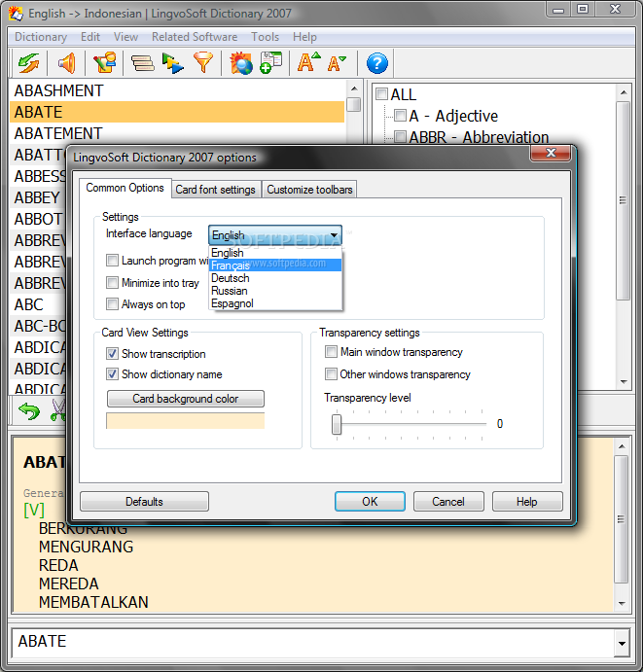Click the user dictionary icon in toolbar
This screenshot has height=672, width=643.
point(105,62)
